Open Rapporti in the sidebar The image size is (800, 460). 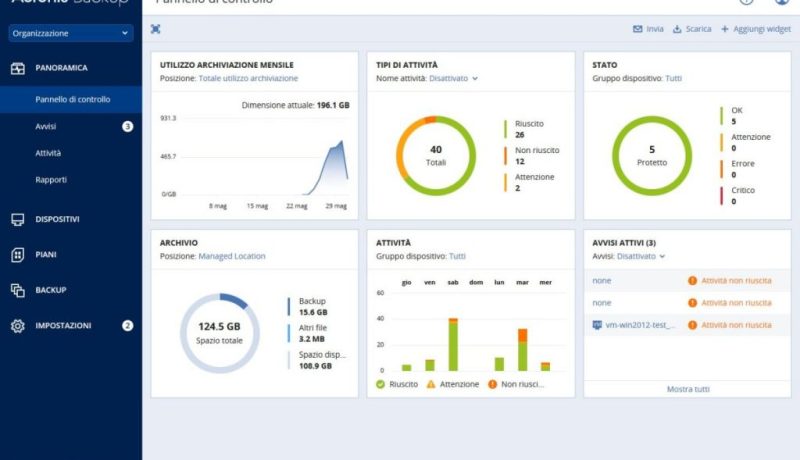click(51, 180)
